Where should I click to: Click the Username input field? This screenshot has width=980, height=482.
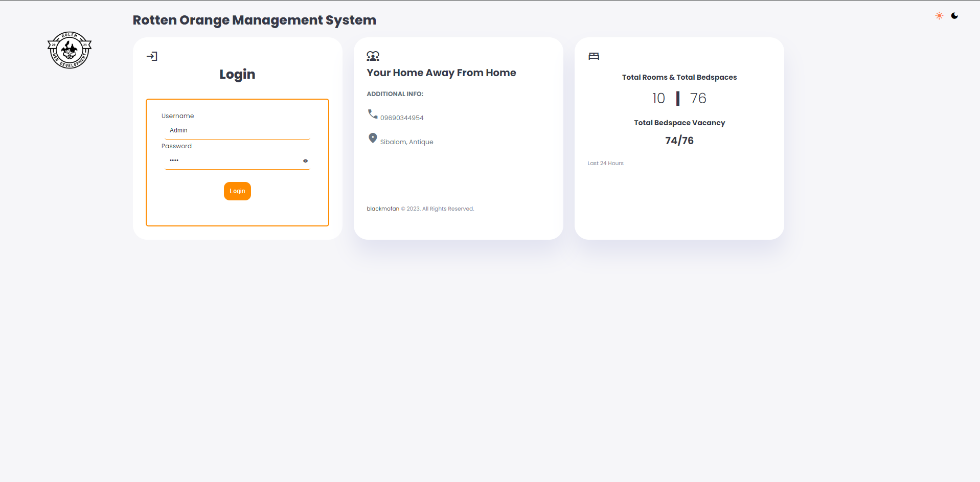point(237,131)
